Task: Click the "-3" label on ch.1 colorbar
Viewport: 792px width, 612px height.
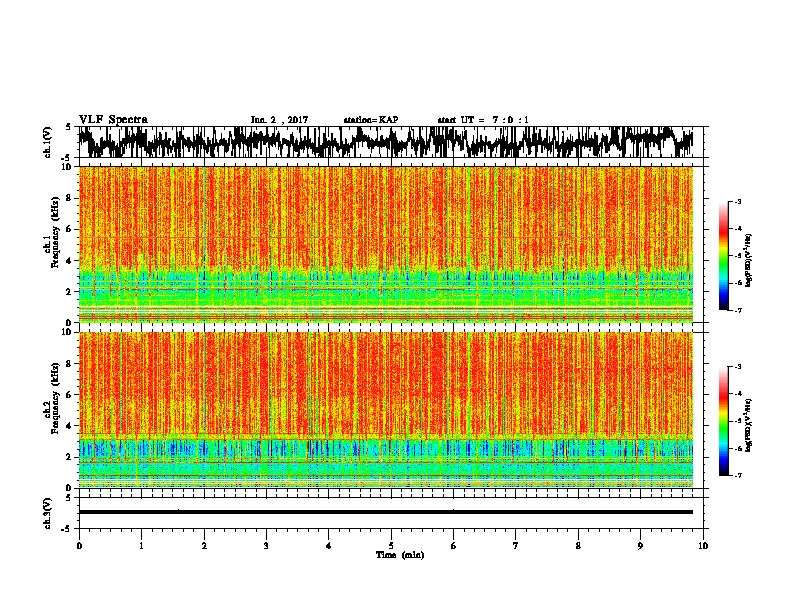Action: [737, 201]
